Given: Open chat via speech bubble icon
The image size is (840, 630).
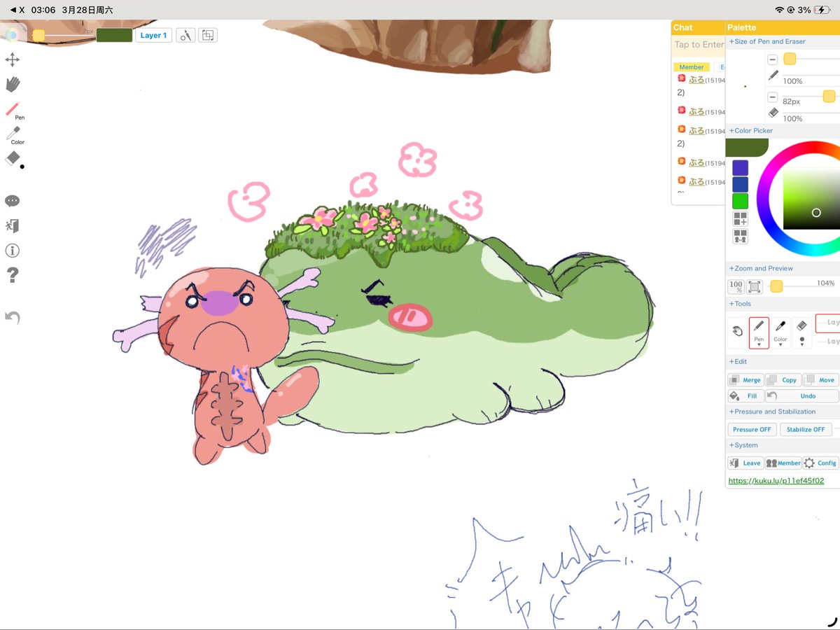Looking at the screenshot, I should coord(12,202).
